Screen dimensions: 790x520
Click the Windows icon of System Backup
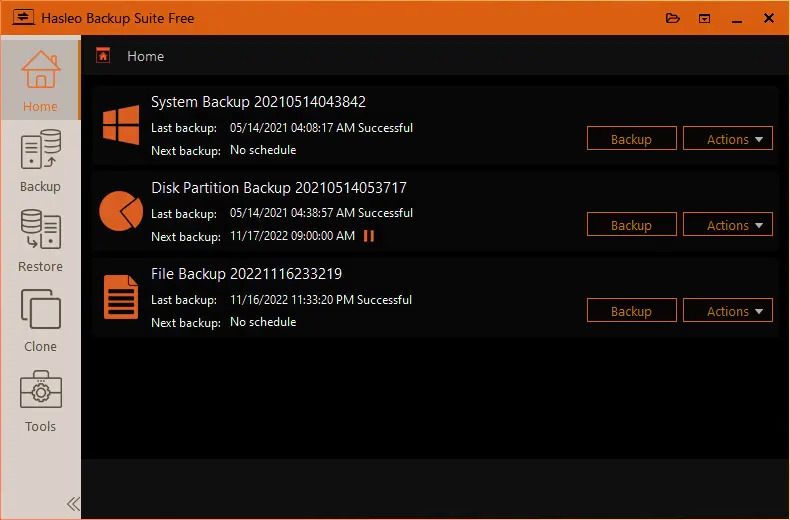121,125
